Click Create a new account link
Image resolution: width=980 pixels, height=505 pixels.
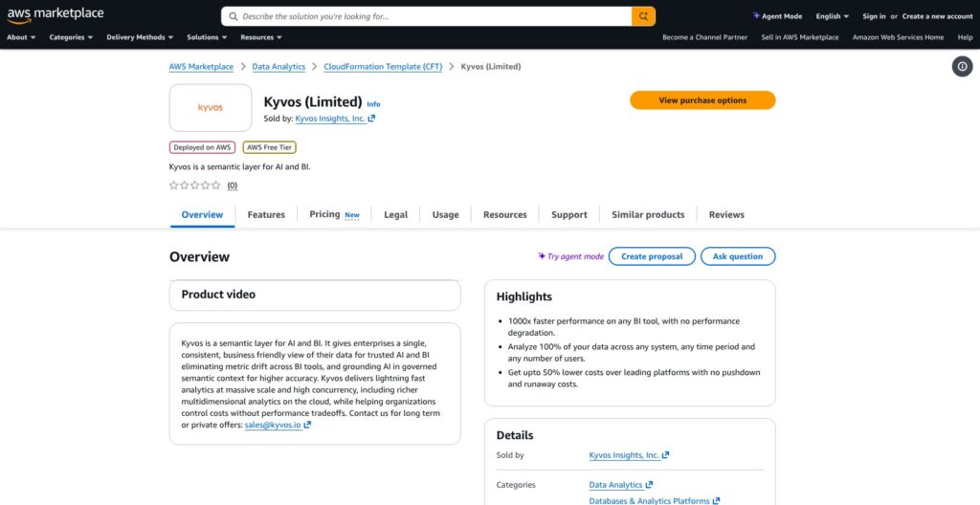point(938,16)
